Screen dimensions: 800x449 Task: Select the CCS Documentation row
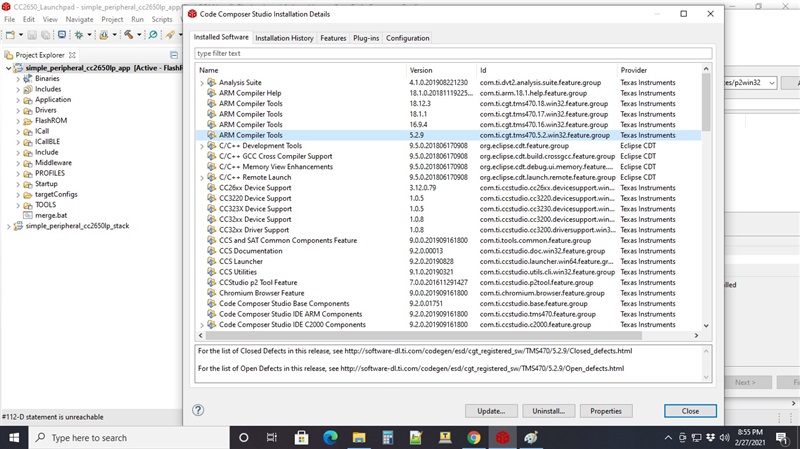click(x=448, y=251)
